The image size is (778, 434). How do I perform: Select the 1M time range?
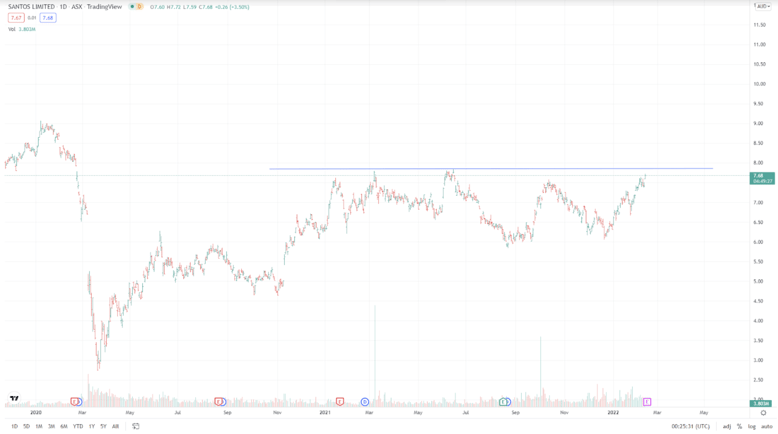39,427
